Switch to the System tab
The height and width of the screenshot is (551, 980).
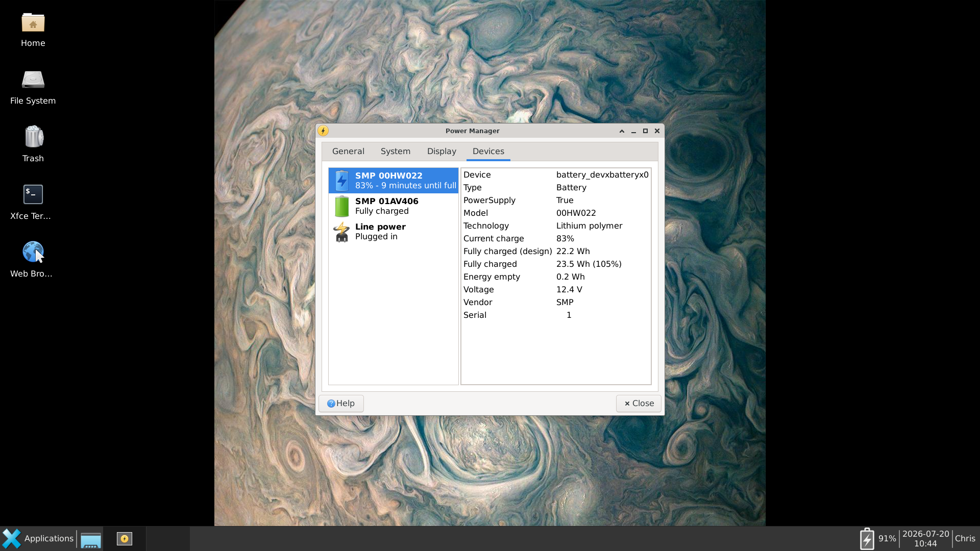pos(396,152)
